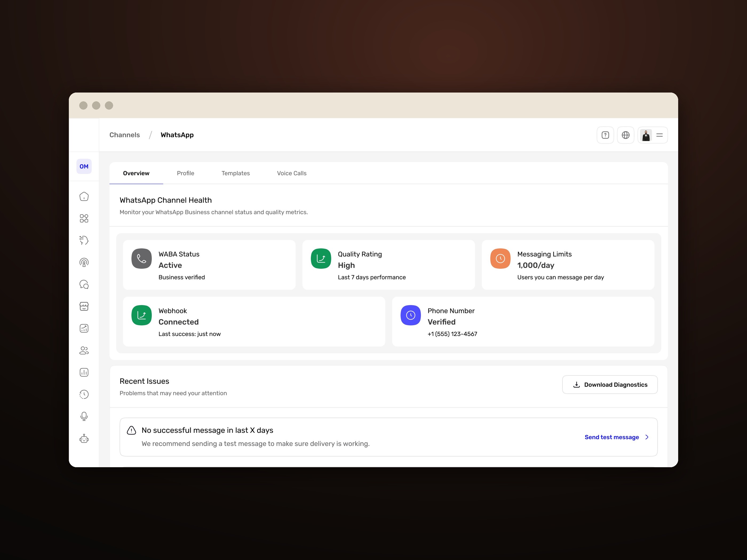
Task: Click the WABA Status phone icon
Action: click(x=141, y=259)
